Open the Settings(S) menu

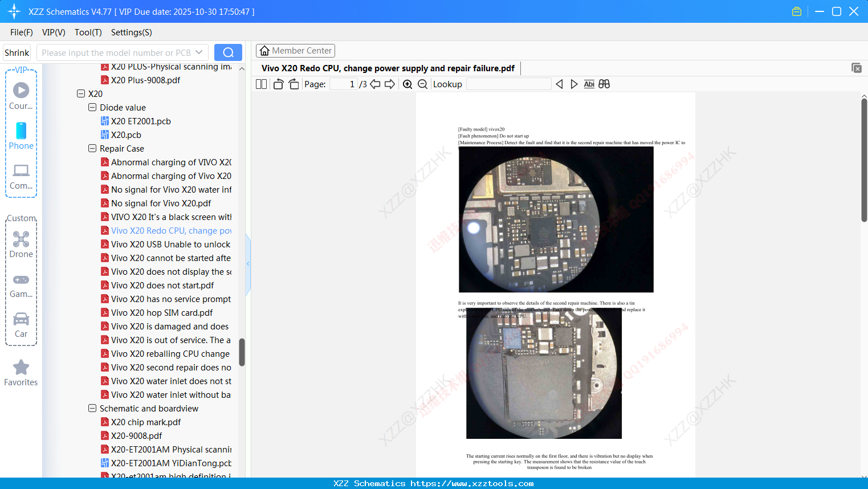click(131, 32)
